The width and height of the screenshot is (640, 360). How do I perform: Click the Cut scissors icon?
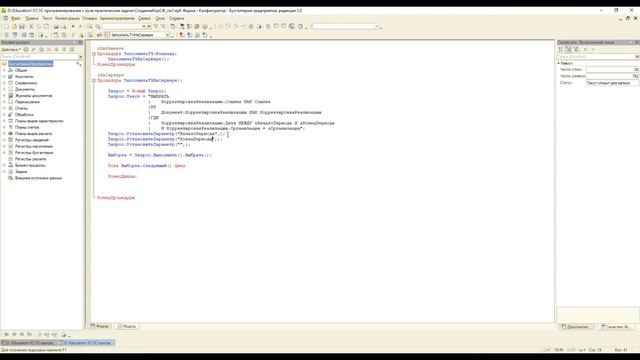click(x=31, y=27)
